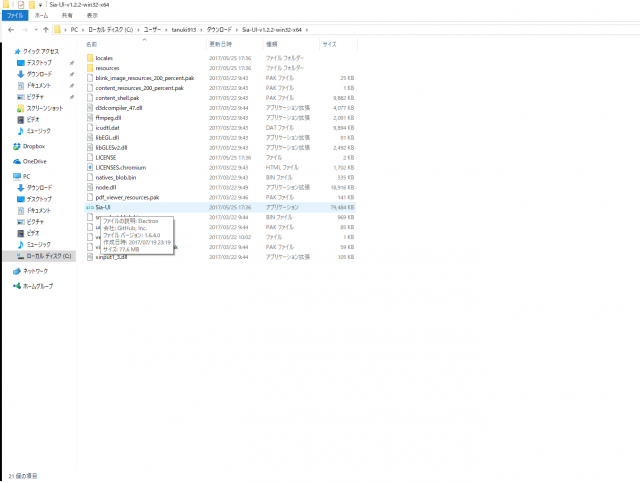640x483 pixels.
Task: Sort by サイズ column header
Action: (329, 44)
